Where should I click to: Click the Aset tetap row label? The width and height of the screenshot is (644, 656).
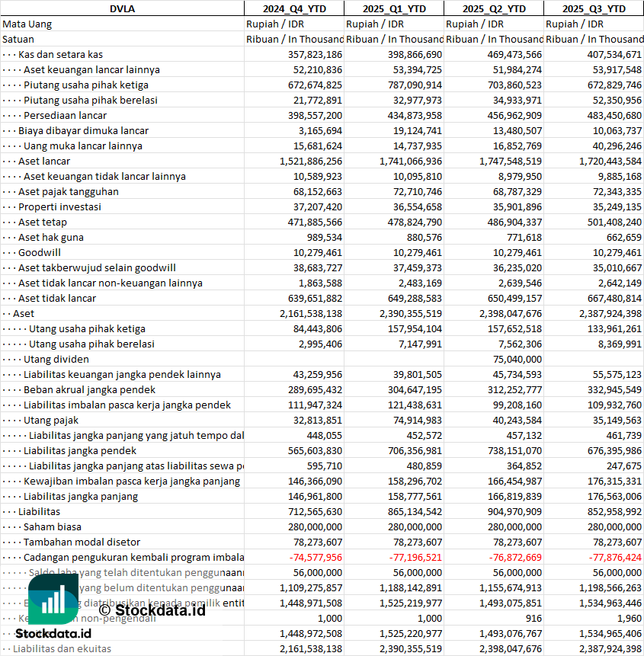[x=42, y=222]
